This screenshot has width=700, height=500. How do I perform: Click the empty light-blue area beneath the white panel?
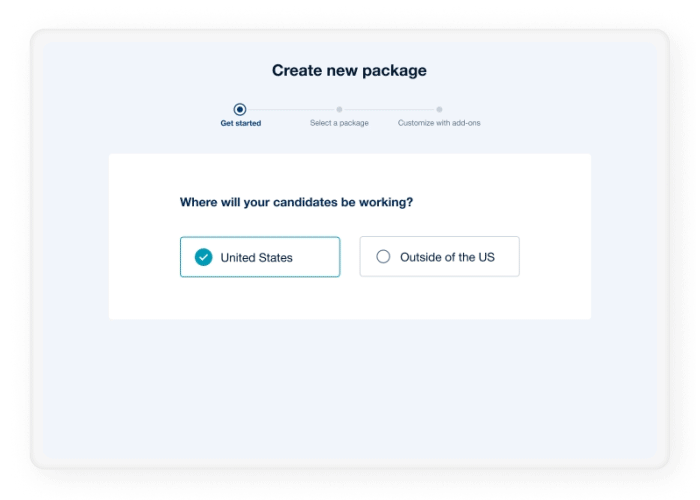pos(350,388)
